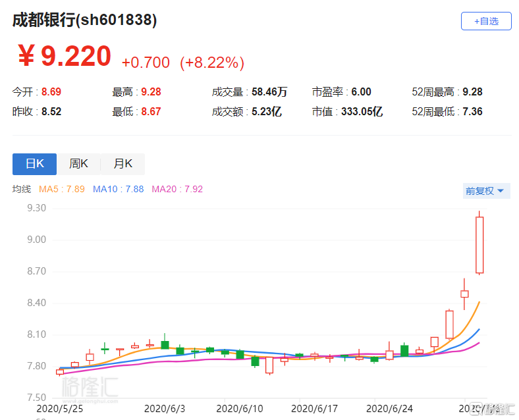The image size is (519, 420).
Task: Click turnover value 5.23亿
Action: tap(267, 111)
